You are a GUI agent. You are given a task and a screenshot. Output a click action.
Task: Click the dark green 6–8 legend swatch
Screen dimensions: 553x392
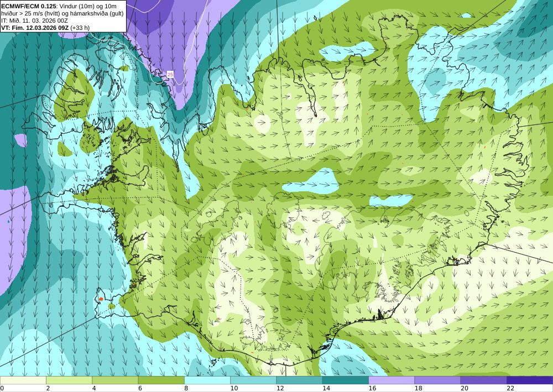click(x=161, y=380)
